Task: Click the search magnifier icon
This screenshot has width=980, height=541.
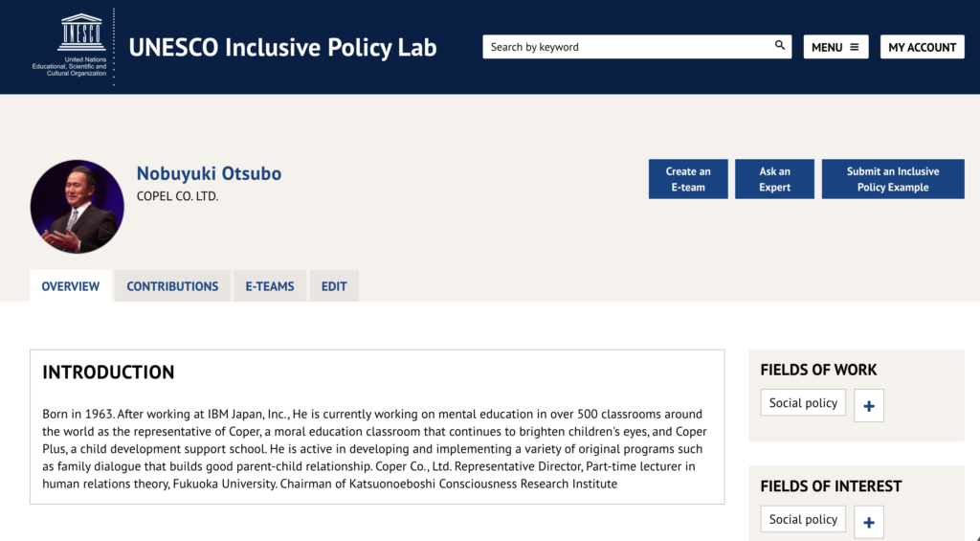Action: (780, 46)
